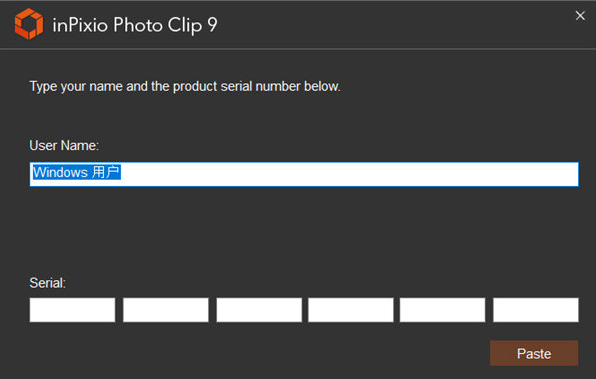Click the word Clip in the title

[185, 25]
